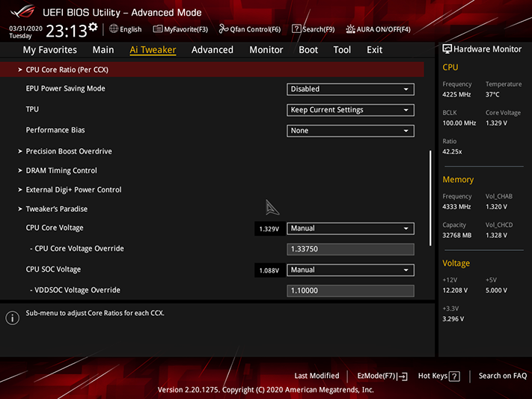
Task: Click the Performance Bias label
Action: pos(55,130)
